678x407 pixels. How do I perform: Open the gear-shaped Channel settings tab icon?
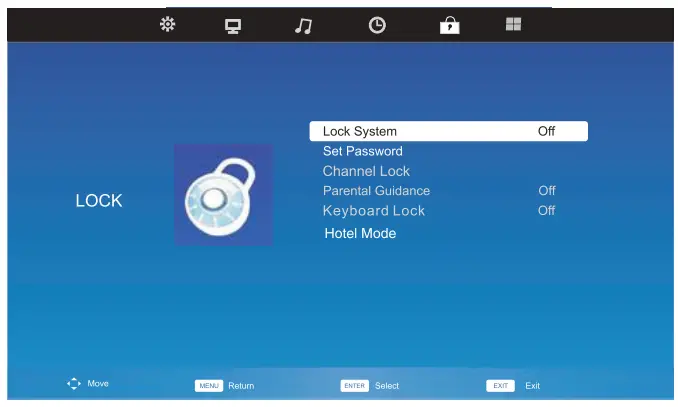coord(167,24)
